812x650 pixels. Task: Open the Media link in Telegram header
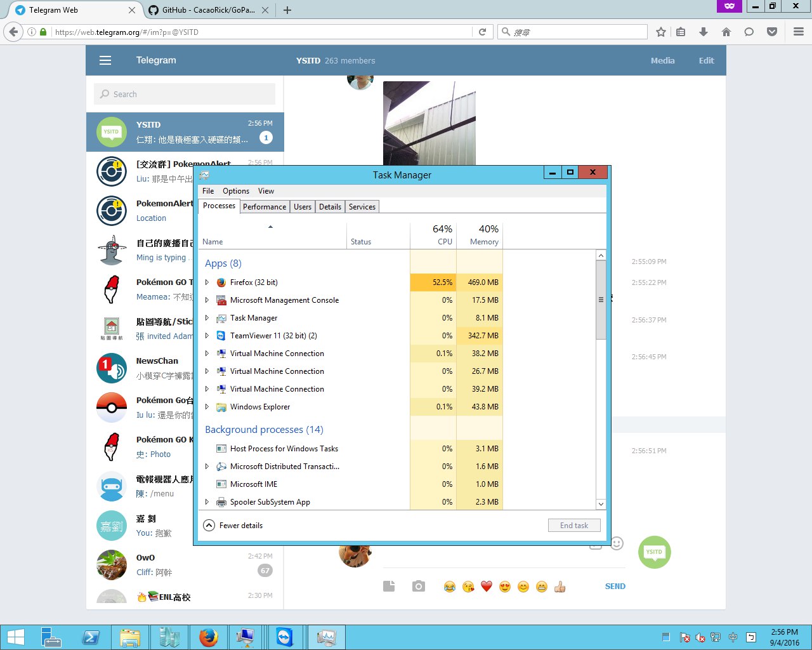(x=663, y=61)
